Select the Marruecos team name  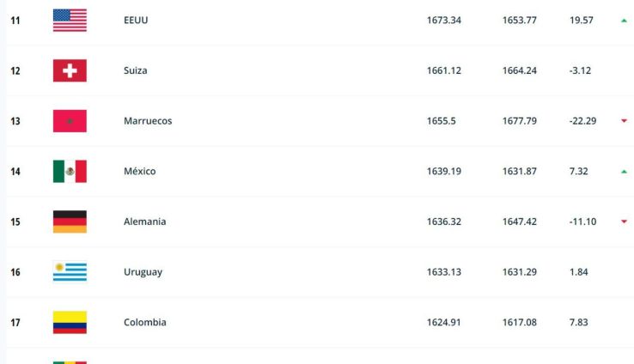pyautogui.click(x=148, y=121)
